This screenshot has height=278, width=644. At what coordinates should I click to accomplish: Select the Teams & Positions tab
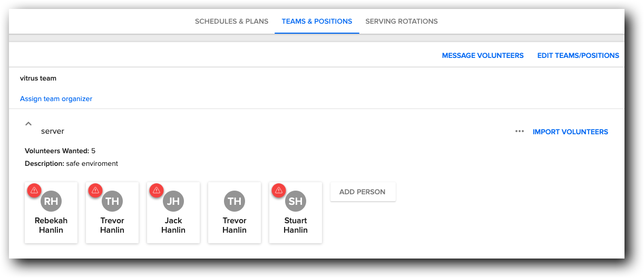click(x=317, y=22)
